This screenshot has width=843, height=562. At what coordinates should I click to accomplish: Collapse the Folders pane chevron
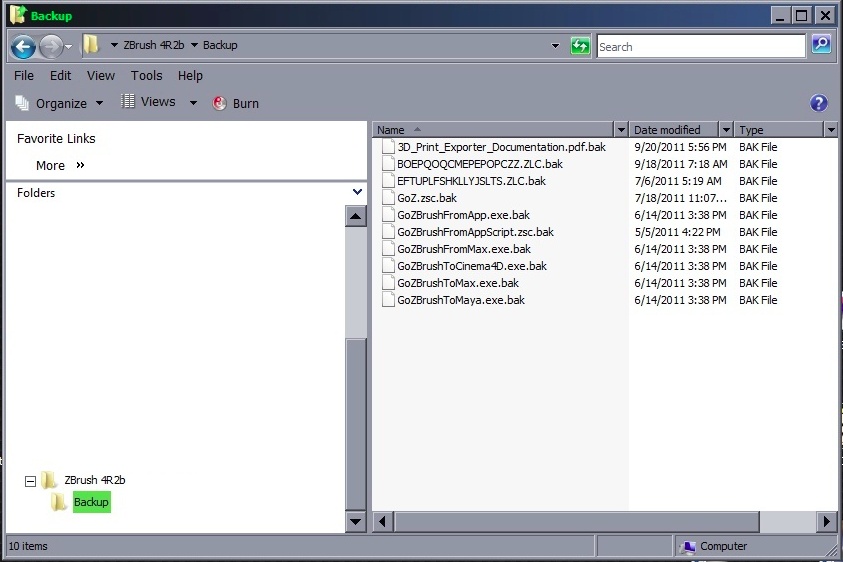pos(357,192)
